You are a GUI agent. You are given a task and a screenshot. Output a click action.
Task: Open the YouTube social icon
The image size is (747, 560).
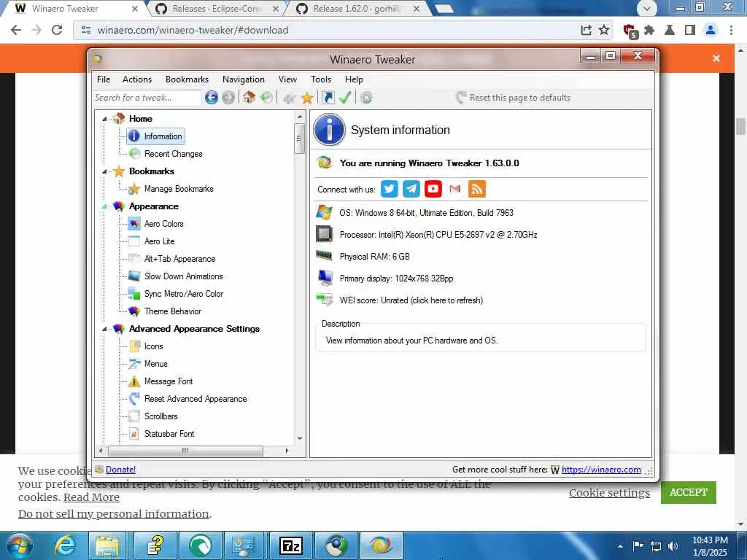[x=433, y=189]
